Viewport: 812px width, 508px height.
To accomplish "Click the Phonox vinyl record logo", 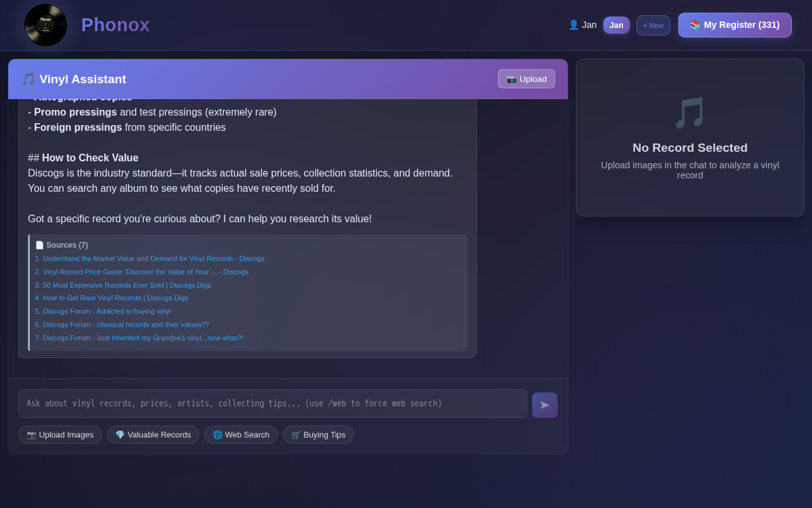I will (x=45, y=25).
